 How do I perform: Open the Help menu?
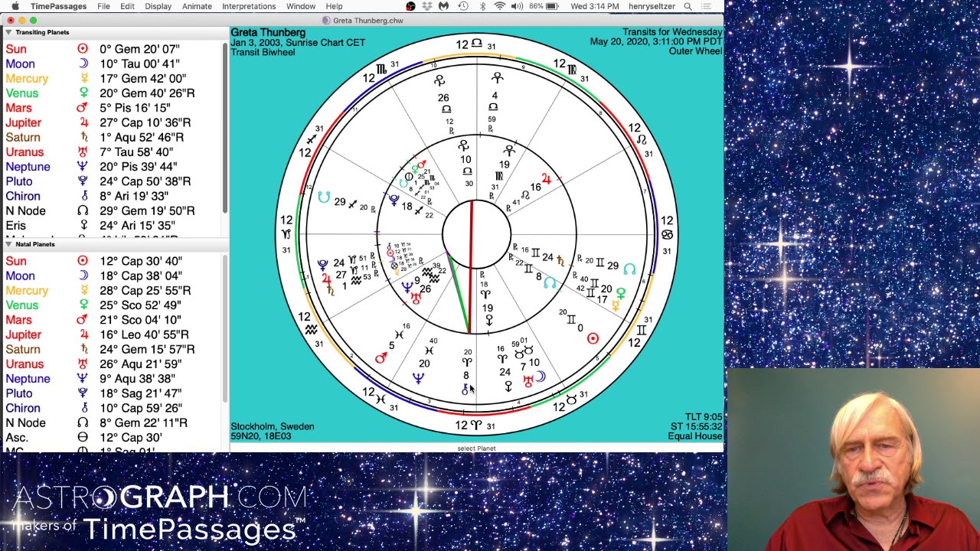click(x=334, y=6)
